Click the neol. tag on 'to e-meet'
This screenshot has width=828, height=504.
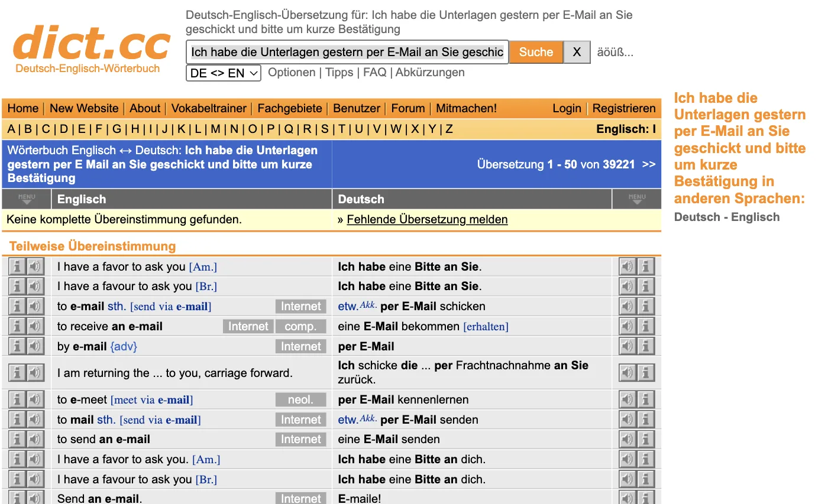[x=300, y=400]
